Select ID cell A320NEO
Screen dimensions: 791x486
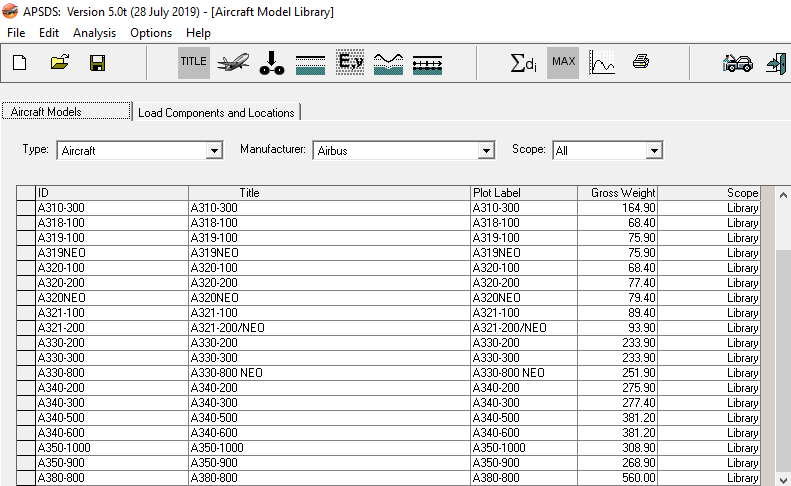click(x=112, y=298)
